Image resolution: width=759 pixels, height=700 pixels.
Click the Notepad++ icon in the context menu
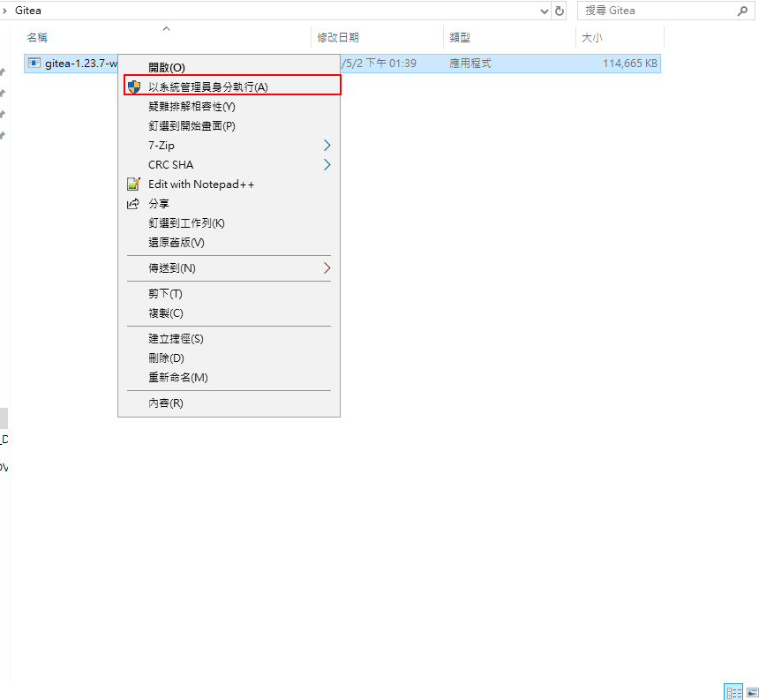133,184
